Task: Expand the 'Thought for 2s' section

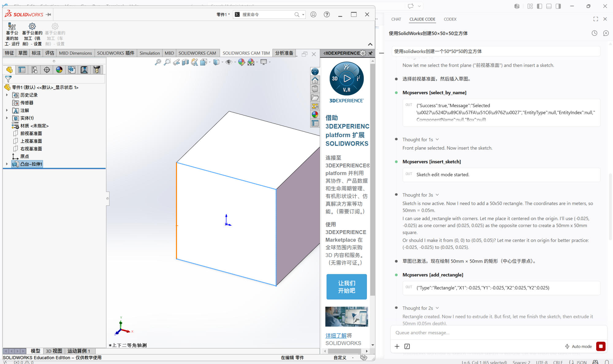Action: tap(421, 308)
